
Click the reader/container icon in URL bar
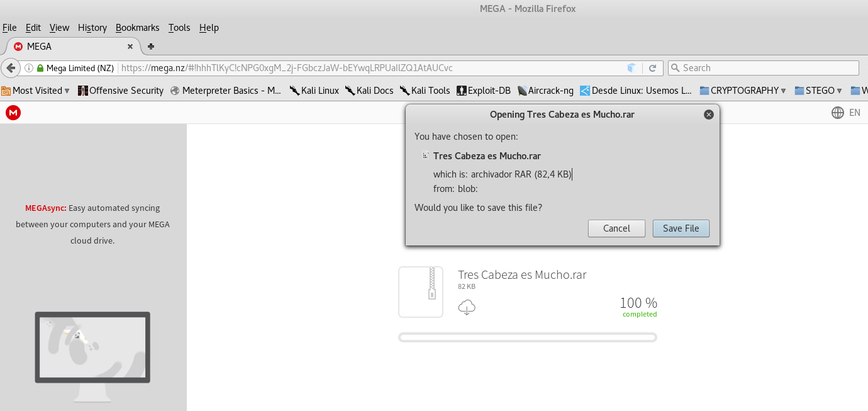[632, 68]
